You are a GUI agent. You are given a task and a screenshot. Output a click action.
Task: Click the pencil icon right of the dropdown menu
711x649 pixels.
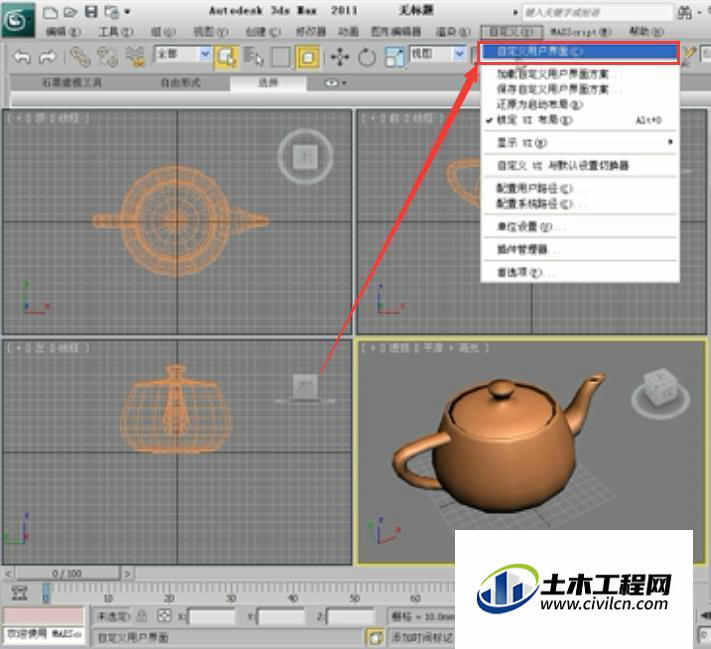[689, 56]
